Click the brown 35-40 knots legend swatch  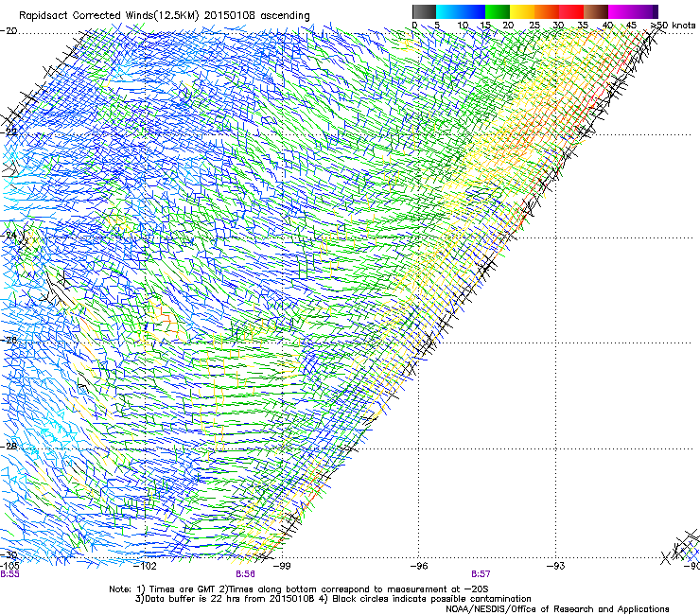(596, 11)
